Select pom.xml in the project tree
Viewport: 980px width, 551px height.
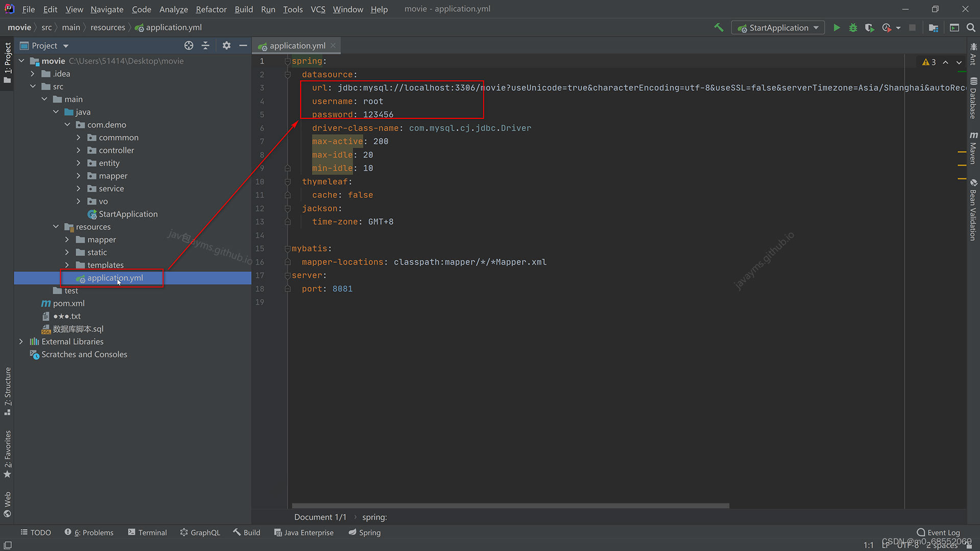(x=68, y=303)
